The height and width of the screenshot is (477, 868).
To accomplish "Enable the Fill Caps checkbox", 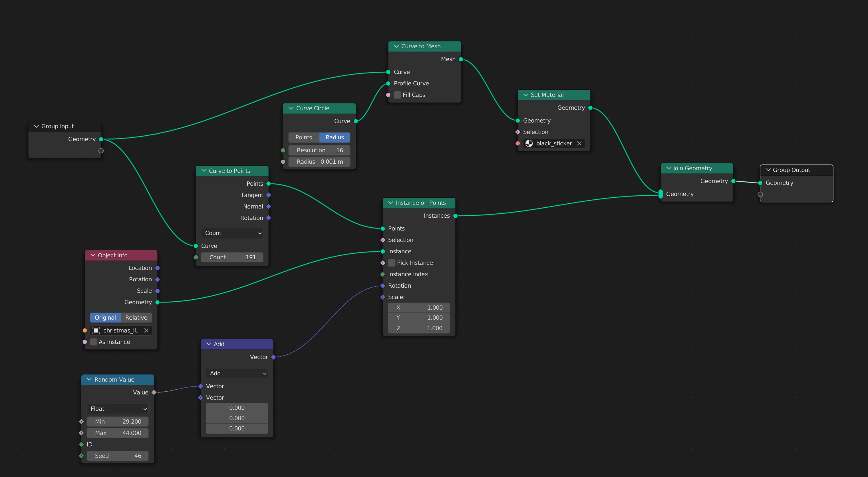I will point(397,95).
